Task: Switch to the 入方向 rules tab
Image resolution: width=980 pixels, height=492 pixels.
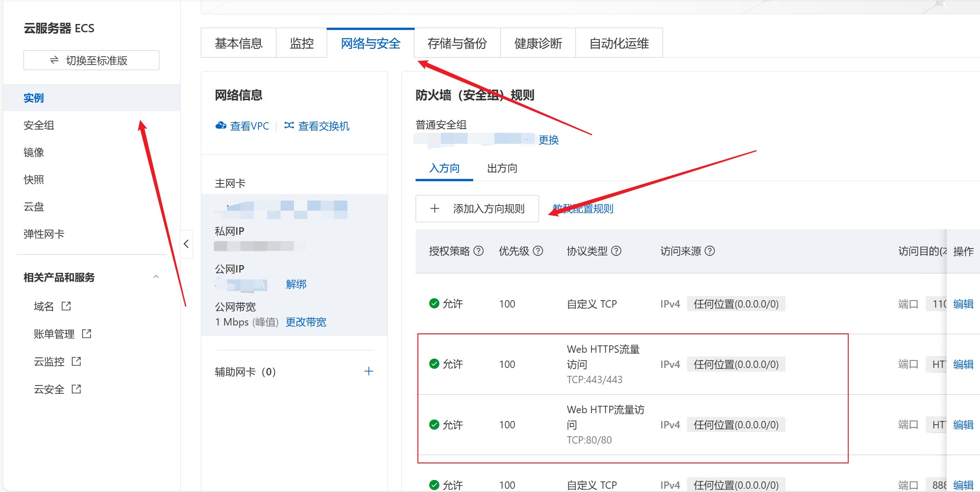Action: 444,168
